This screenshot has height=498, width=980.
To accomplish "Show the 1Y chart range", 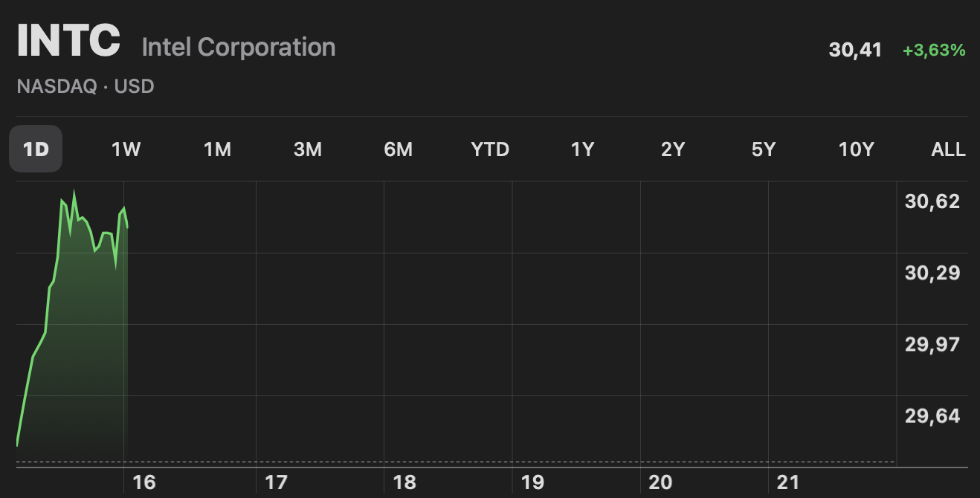I will coord(582,149).
